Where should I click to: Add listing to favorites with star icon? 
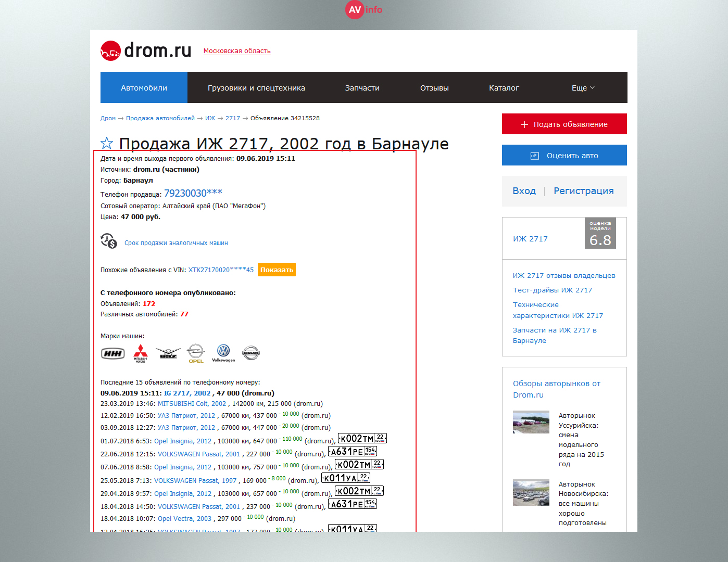coord(107,143)
